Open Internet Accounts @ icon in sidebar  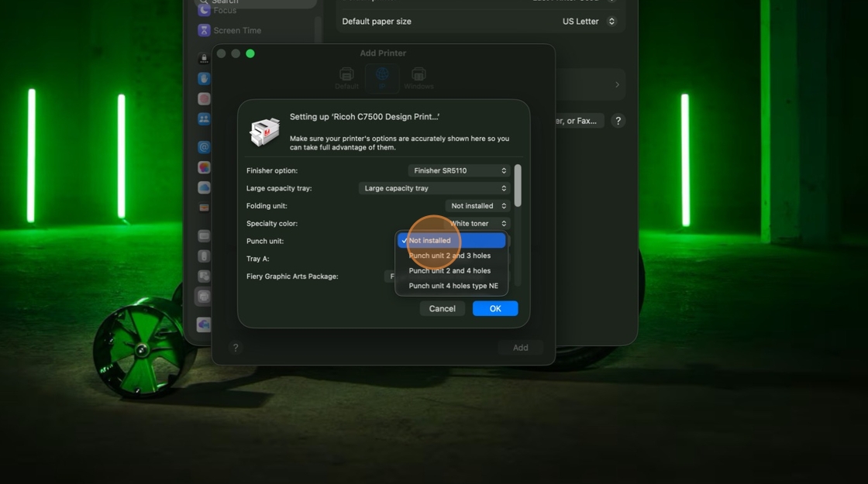click(204, 147)
